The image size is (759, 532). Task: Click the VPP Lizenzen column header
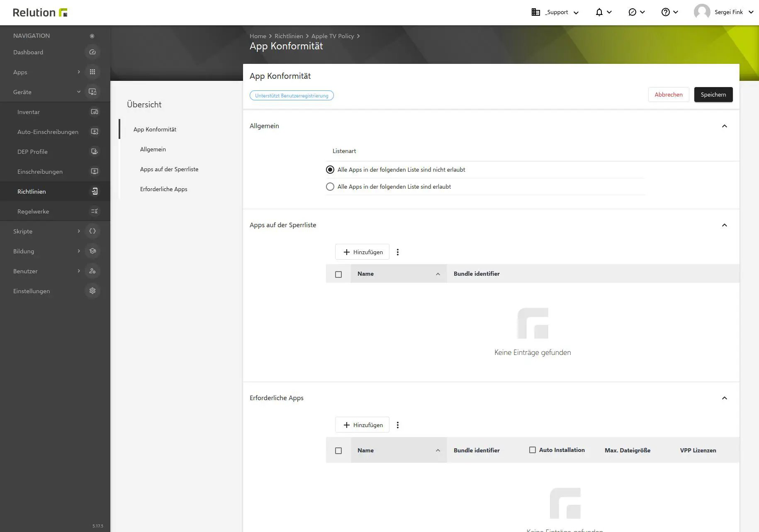tap(698, 450)
